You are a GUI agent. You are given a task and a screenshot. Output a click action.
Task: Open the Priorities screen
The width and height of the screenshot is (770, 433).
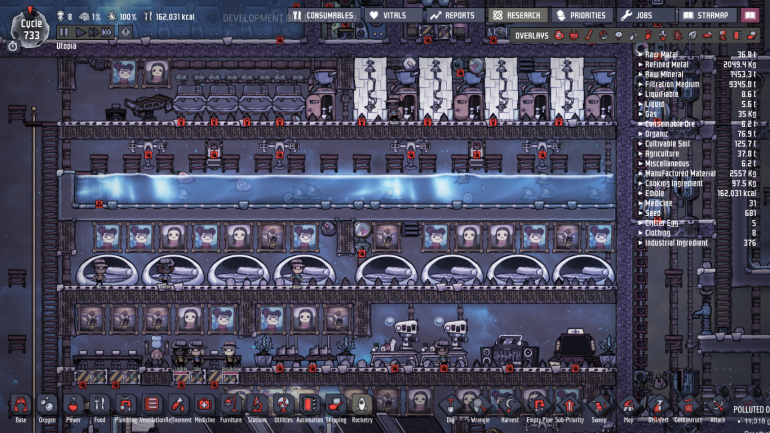tap(581, 15)
